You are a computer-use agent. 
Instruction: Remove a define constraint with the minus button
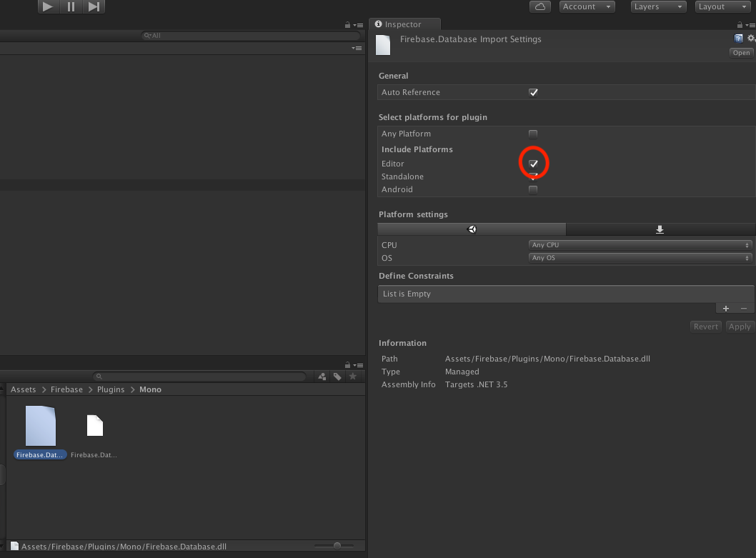click(x=744, y=309)
